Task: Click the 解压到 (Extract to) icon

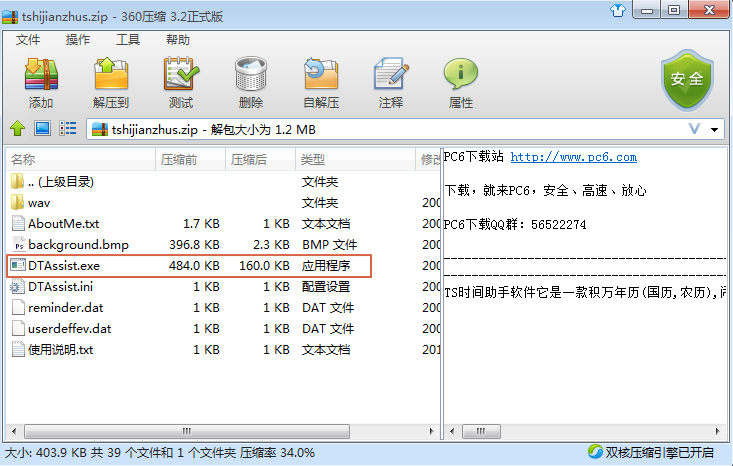Action: (x=111, y=74)
